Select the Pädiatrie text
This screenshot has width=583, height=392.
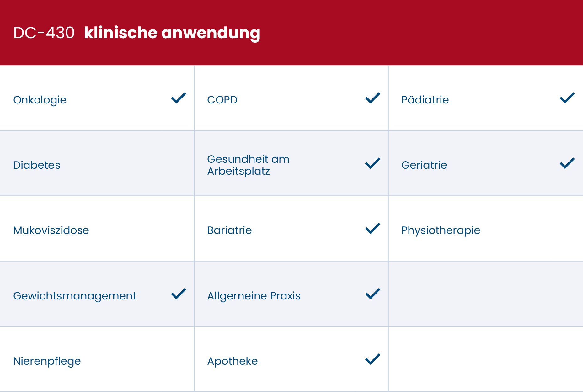pos(425,100)
